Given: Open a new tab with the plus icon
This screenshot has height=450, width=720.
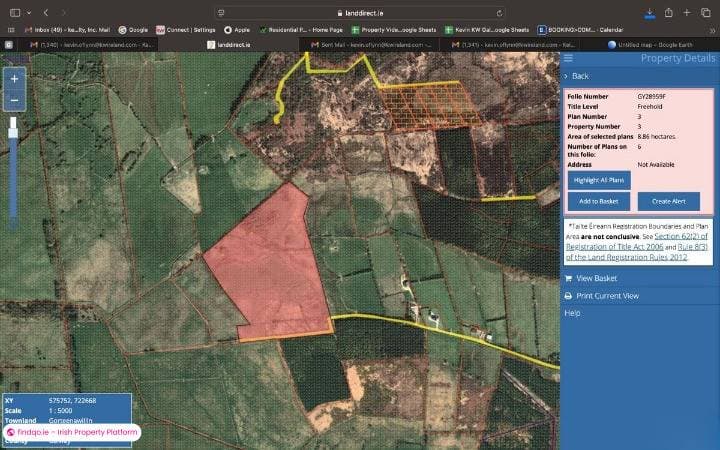Looking at the screenshot, I should (x=686, y=13).
